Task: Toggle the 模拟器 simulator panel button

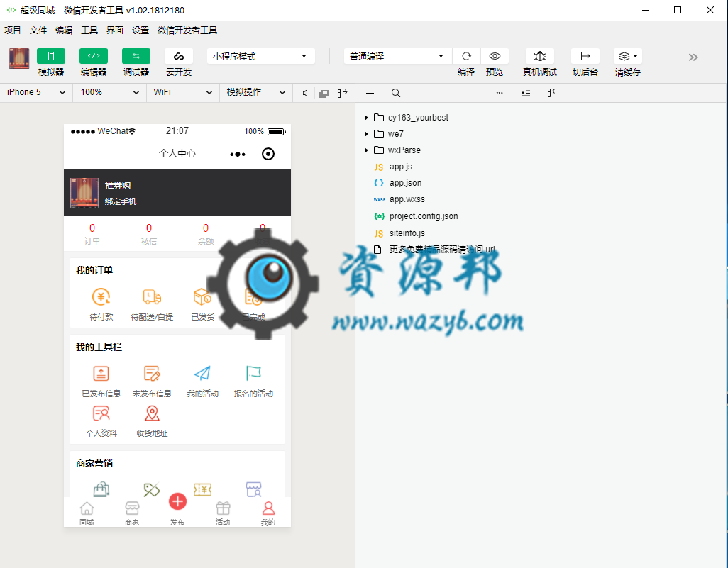Action: (51, 56)
